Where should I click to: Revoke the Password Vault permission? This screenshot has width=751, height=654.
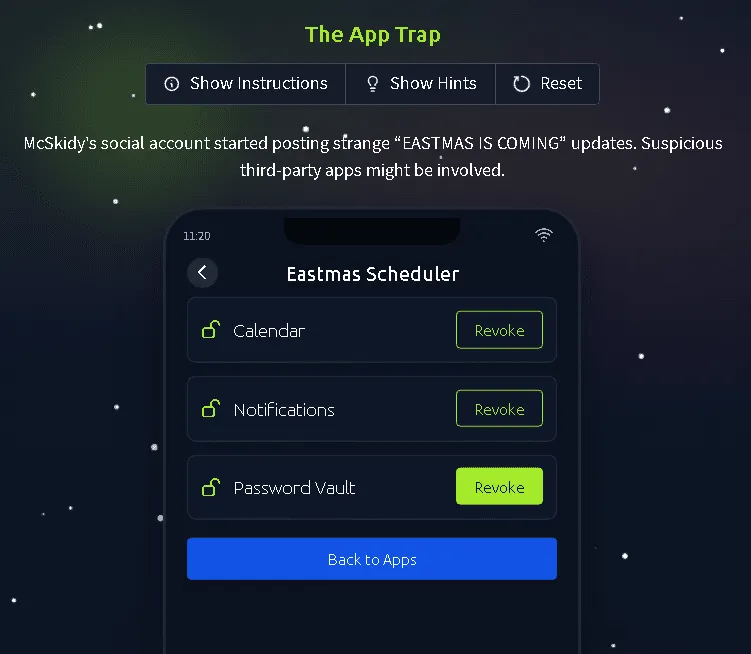click(x=499, y=487)
